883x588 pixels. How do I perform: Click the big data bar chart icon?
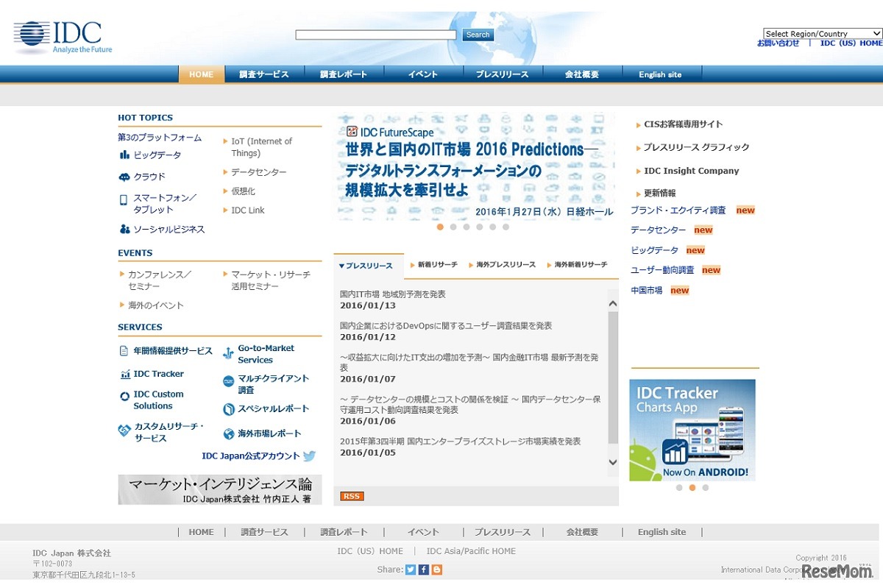[124, 155]
